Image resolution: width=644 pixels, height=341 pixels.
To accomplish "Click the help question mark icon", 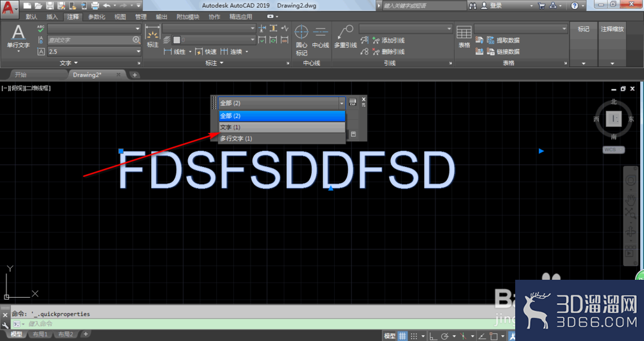I will tap(574, 6).
